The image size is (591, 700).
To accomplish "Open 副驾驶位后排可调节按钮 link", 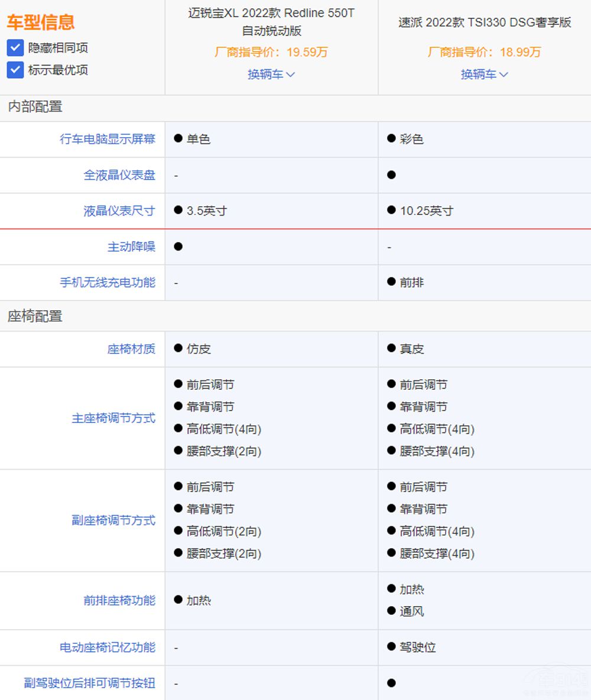I will pos(90,683).
